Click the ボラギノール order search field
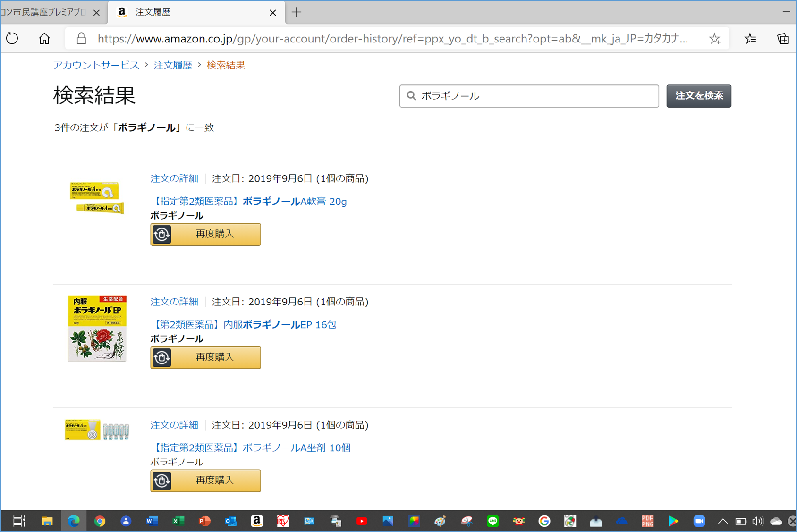The width and height of the screenshot is (797, 532). pyautogui.click(x=529, y=96)
